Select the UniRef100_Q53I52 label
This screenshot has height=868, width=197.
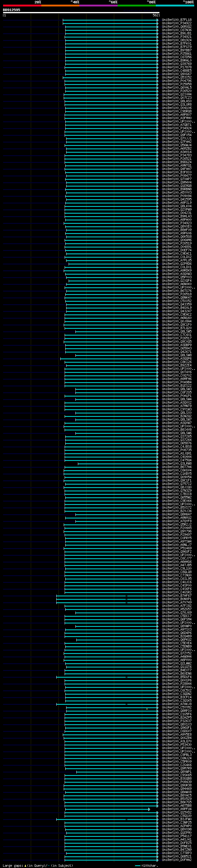click(177, 77)
